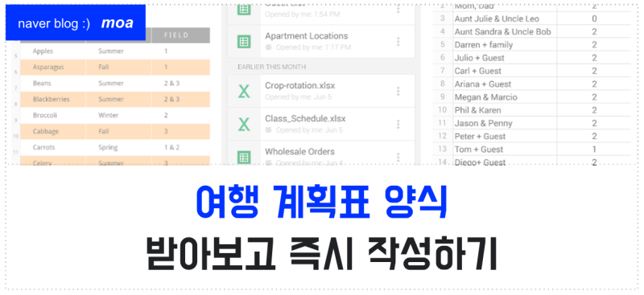Image resolution: width=644 pixels, height=295 pixels.
Task: Select the Summer cell in the Apples row
Action: coord(118,51)
